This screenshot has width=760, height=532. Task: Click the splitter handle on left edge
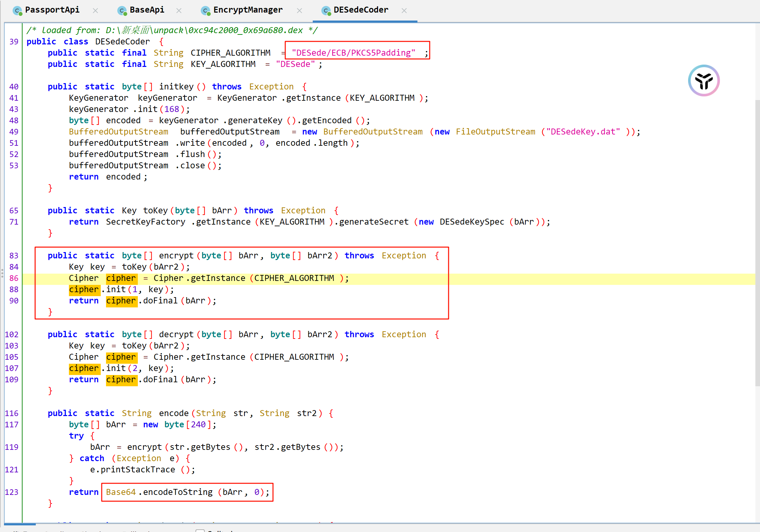(x=2, y=273)
